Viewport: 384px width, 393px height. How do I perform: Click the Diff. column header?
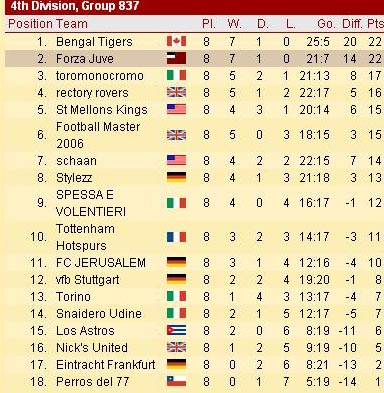coord(352,24)
